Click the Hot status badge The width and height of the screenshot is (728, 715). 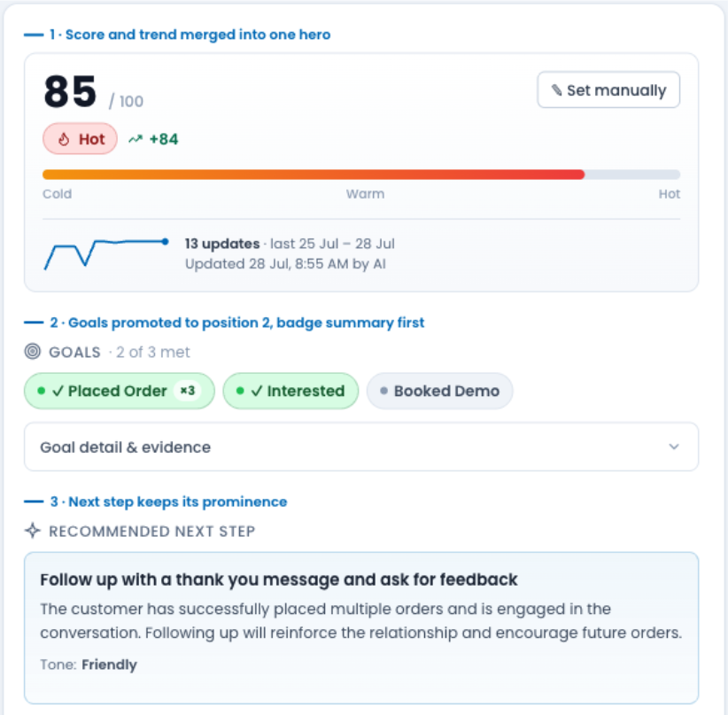click(80, 139)
